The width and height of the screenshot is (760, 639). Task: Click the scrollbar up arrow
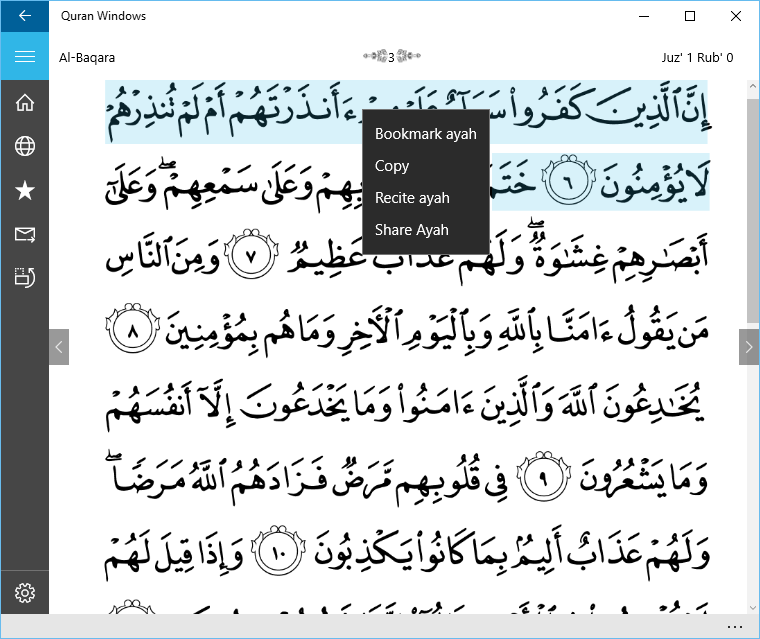753,86
